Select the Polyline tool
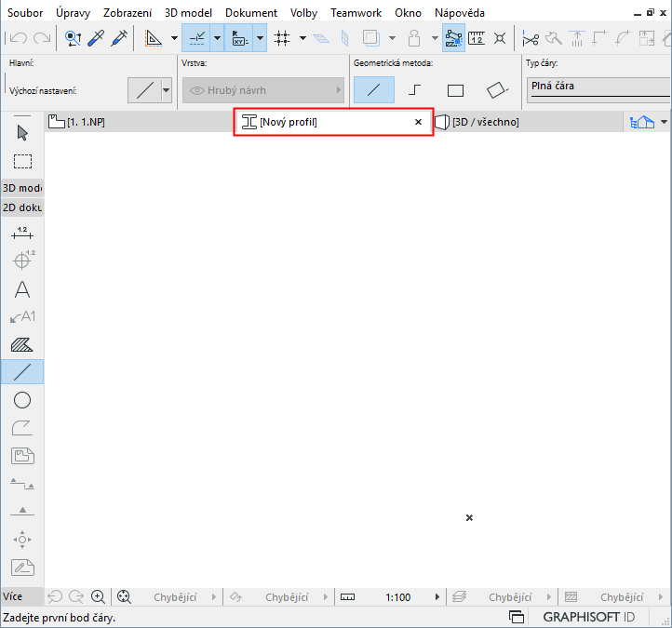The image size is (672, 628). coord(22,428)
